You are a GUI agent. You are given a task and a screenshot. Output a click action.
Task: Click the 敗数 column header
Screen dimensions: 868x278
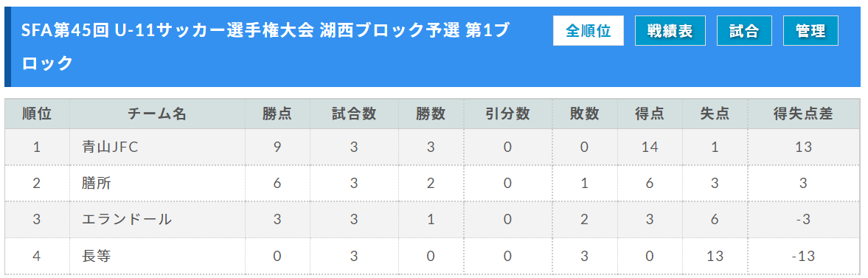coord(585,114)
